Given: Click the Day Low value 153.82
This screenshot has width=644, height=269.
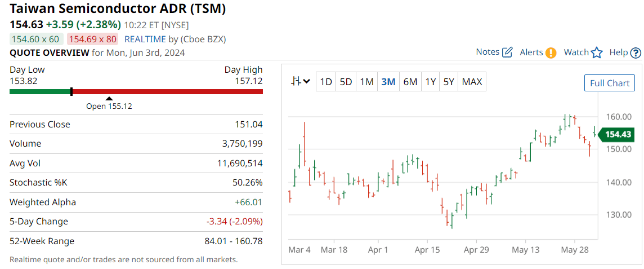Looking at the screenshot, I should (24, 81).
